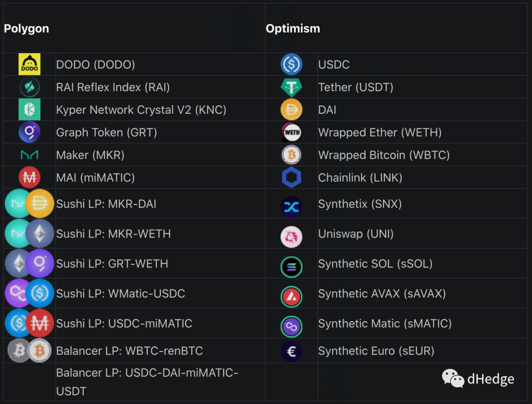532x404 pixels.
Task: Click the blue USDC coin icon
Action: tap(292, 64)
